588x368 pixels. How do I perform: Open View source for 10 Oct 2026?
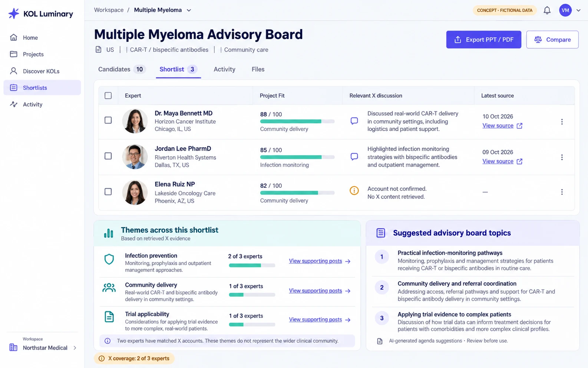coord(502,126)
